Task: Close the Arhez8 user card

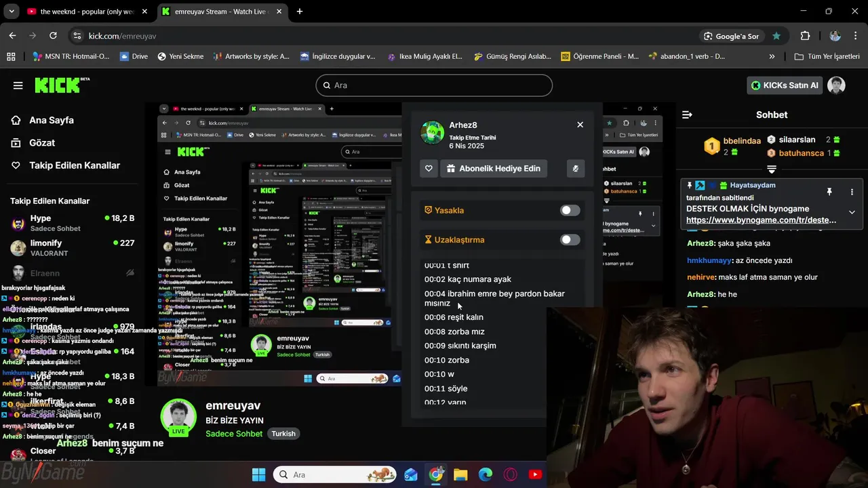Action: pyautogui.click(x=580, y=125)
